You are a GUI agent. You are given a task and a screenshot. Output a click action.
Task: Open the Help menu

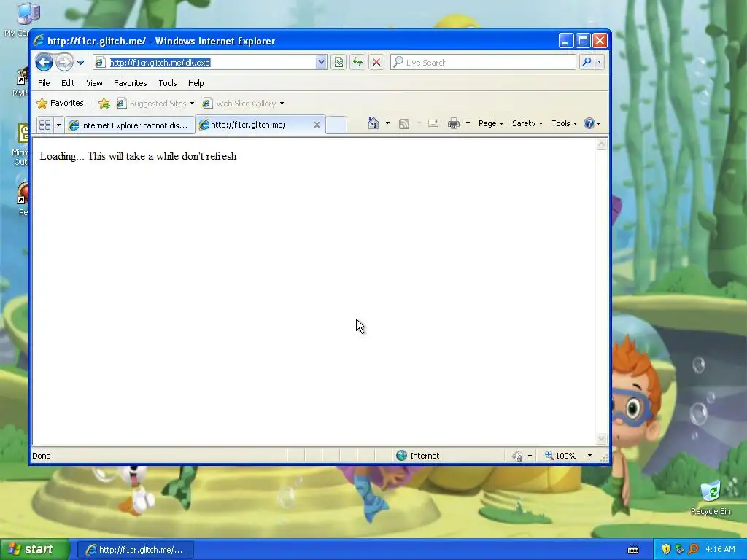196,83
